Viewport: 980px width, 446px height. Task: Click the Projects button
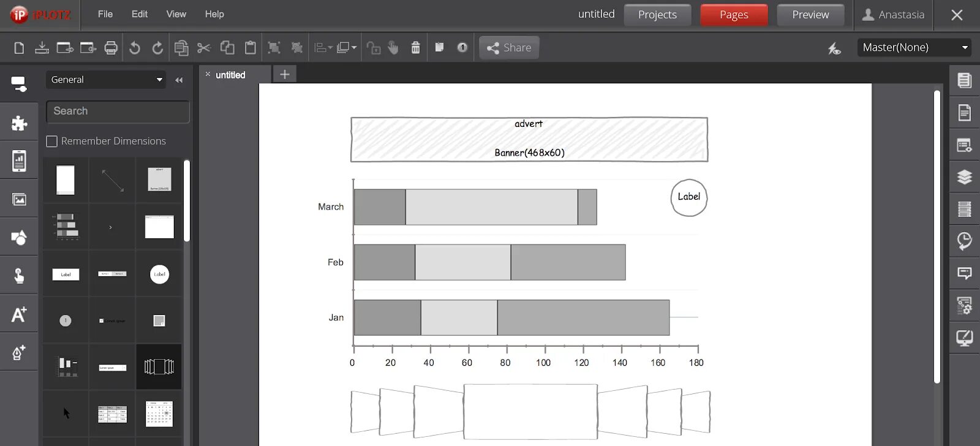click(x=657, y=15)
